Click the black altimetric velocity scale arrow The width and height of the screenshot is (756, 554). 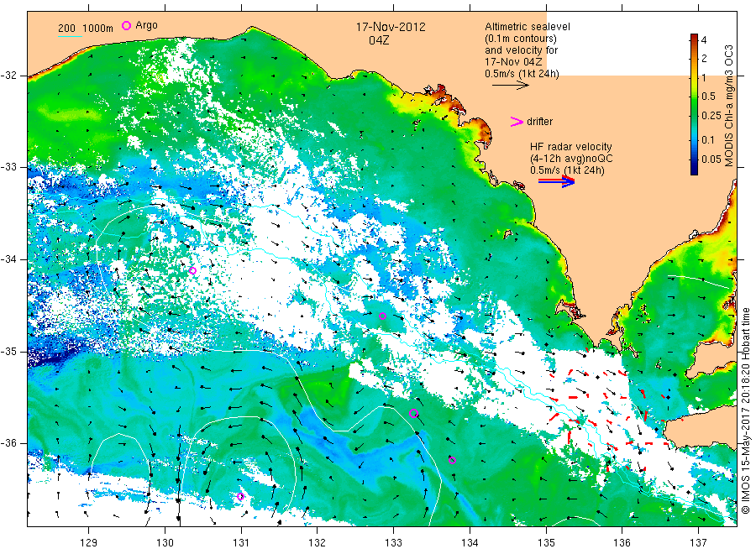point(510,86)
